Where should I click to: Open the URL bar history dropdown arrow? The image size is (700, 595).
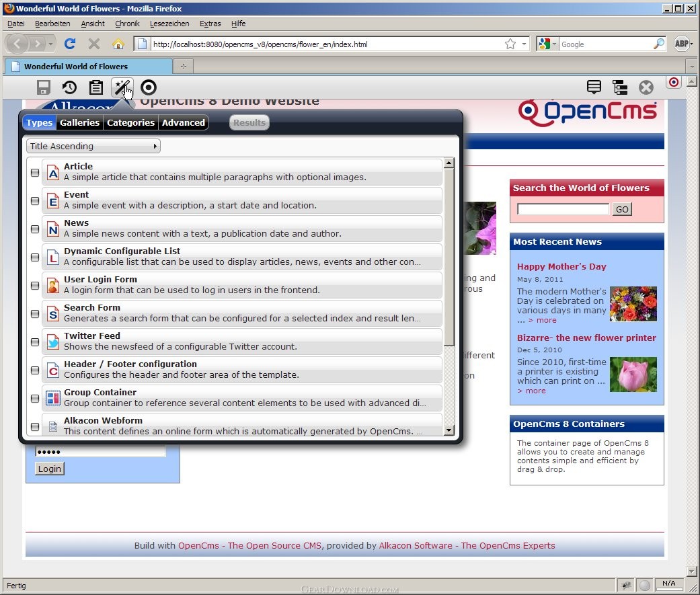(524, 44)
